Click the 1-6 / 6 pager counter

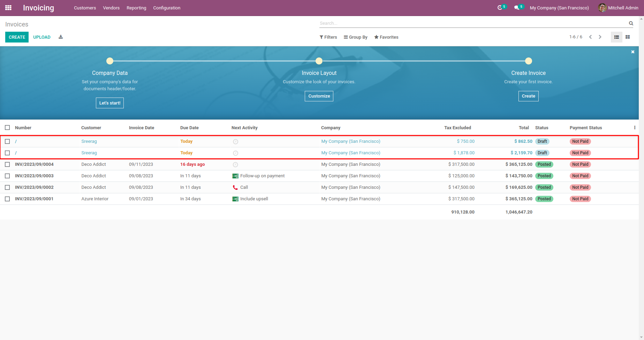(576, 37)
